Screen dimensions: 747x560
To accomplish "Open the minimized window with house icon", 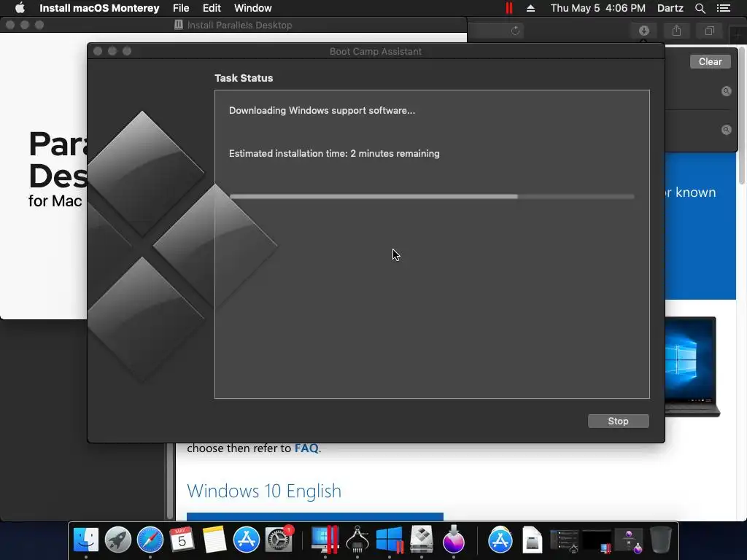I will 565,541.
